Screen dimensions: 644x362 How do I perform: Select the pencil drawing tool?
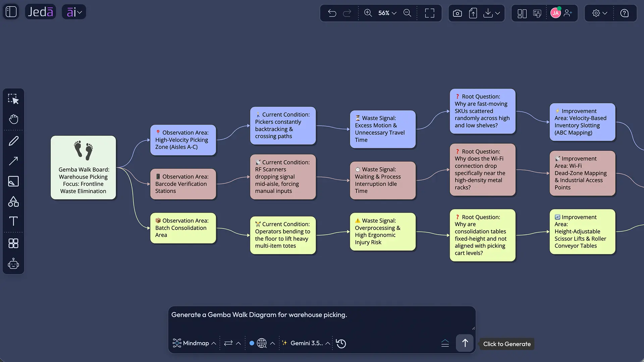[x=13, y=141]
